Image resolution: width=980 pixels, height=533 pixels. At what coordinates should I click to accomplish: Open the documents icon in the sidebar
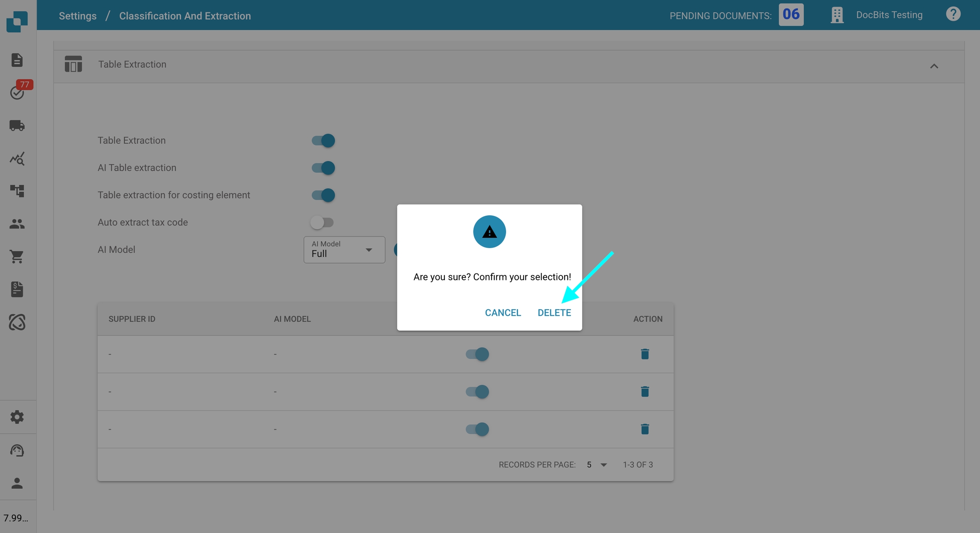click(x=17, y=60)
